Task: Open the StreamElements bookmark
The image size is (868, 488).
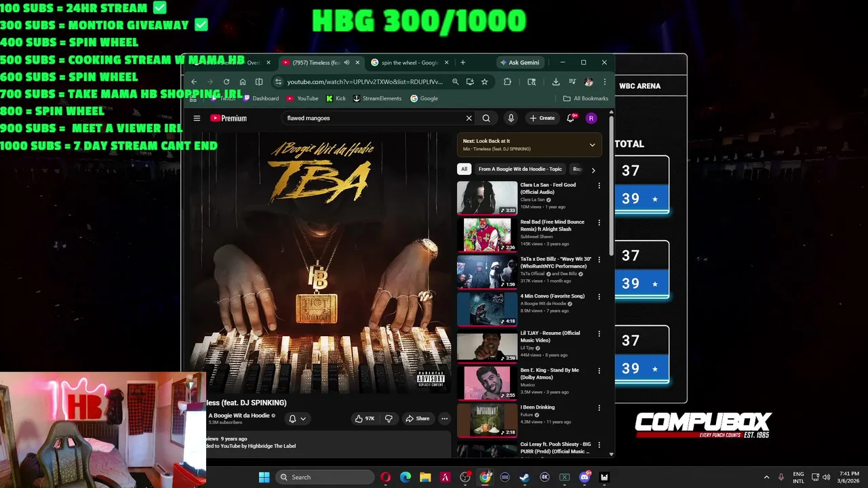Action: tap(377, 98)
